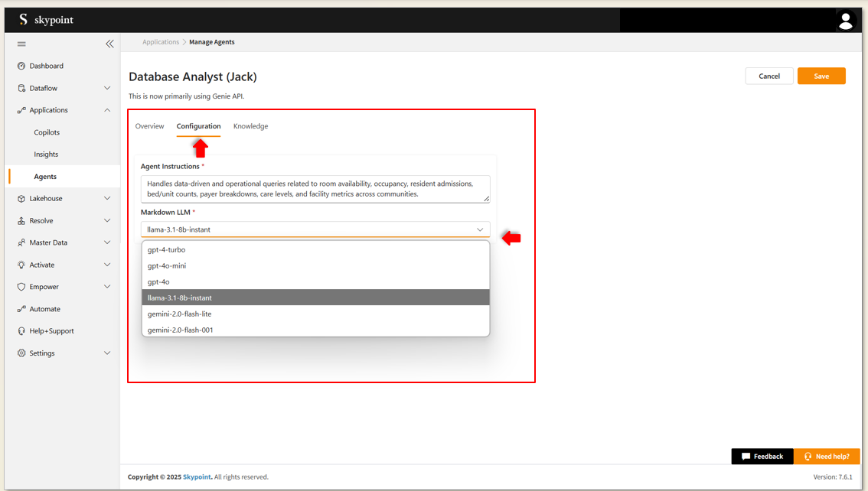Click the Save button
The height and width of the screenshot is (491, 868).
pyautogui.click(x=821, y=76)
